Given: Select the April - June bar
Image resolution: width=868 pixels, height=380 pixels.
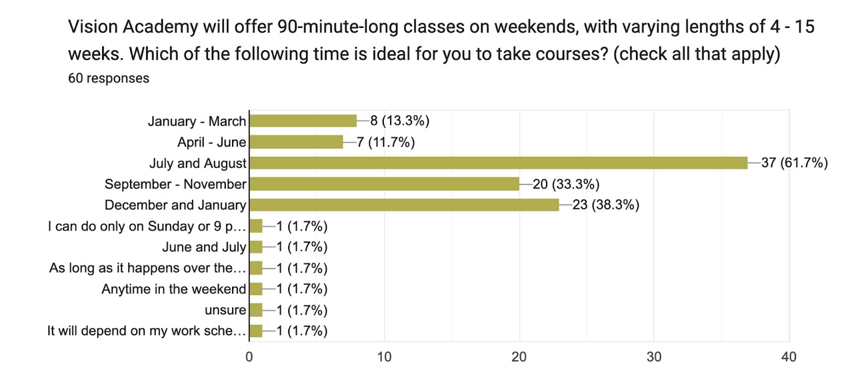Looking at the screenshot, I should [297, 142].
